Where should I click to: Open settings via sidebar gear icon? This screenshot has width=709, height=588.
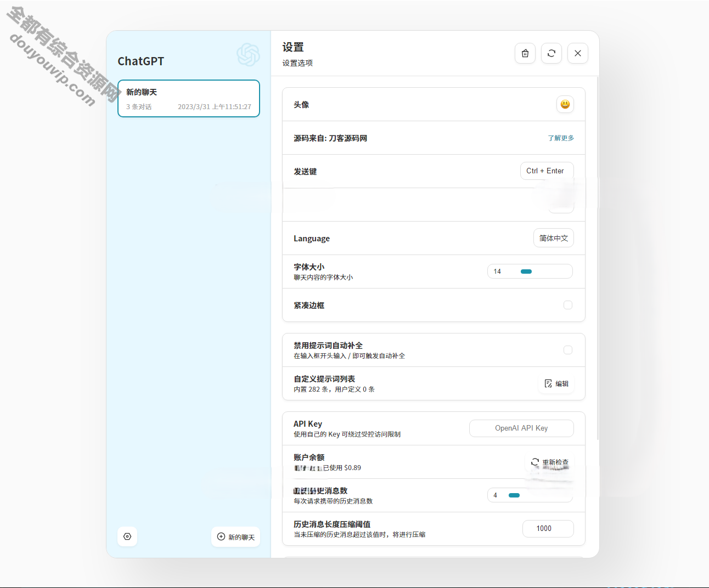pos(127,536)
